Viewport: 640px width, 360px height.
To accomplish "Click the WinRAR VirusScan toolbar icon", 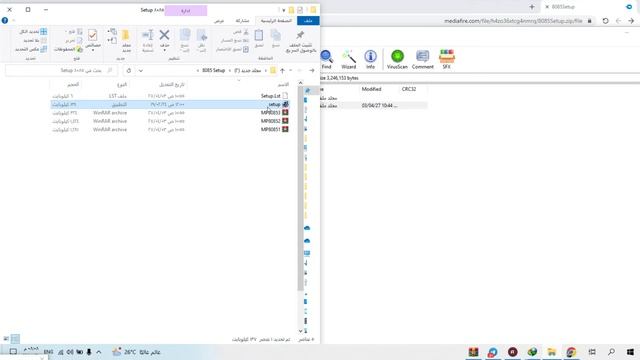I will 397,60.
